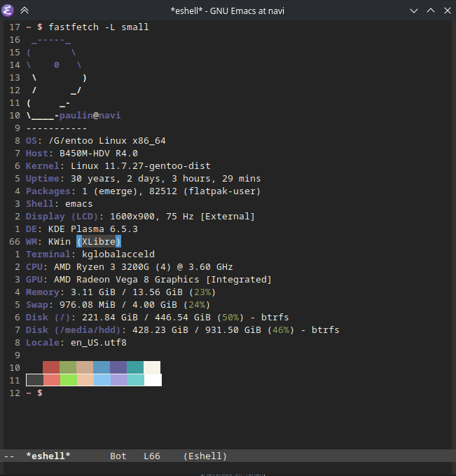Click the dark blue color block in upper row
456x476 pixels.
pyautogui.click(x=102, y=367)
